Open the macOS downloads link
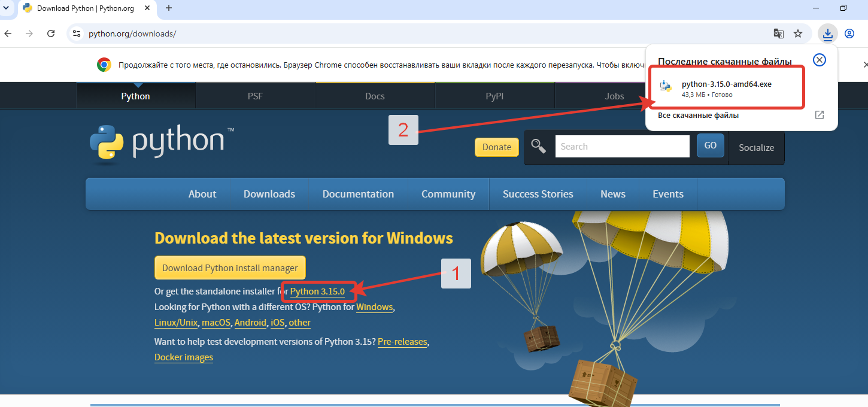The width and height of the screenshot is (868, 407). point(216,323)
